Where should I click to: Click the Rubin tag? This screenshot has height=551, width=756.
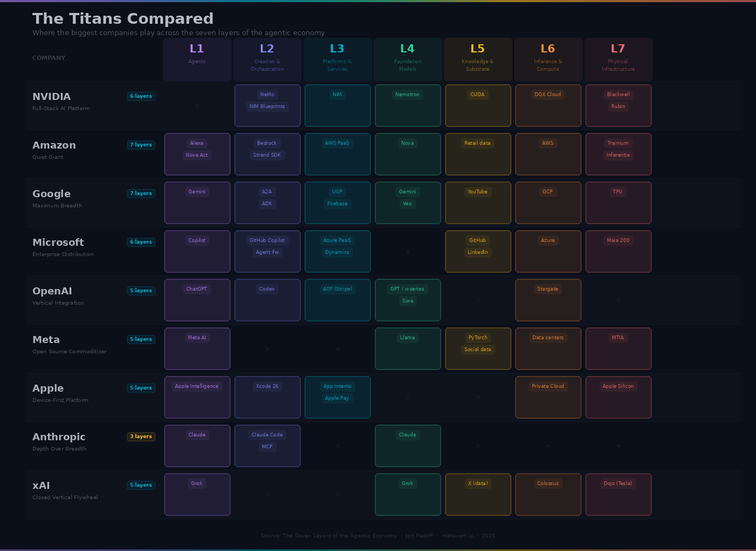click(618, 106)
